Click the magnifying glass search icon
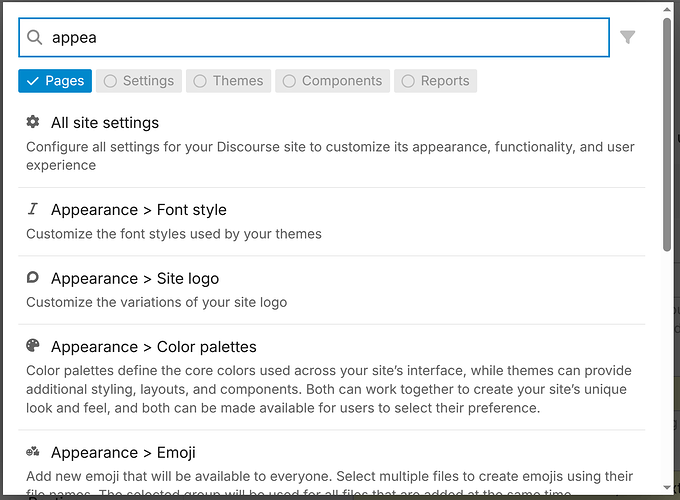 click(x=34, y=37)
